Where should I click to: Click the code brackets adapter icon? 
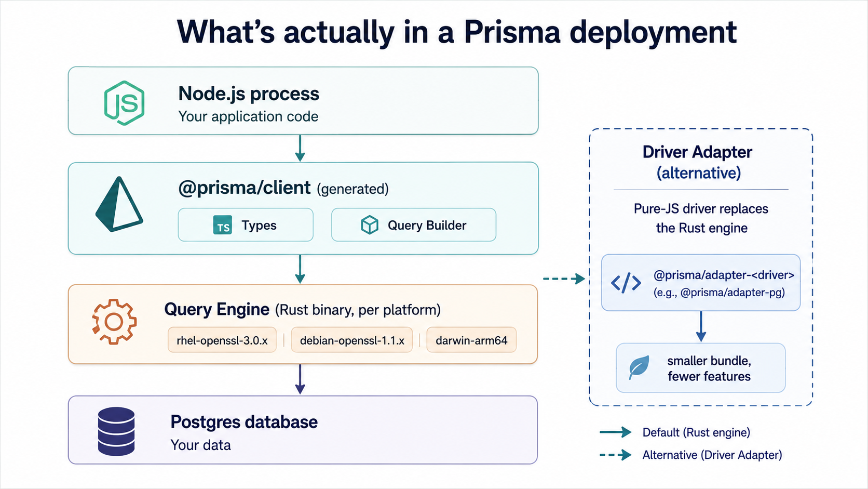[626, 283]
